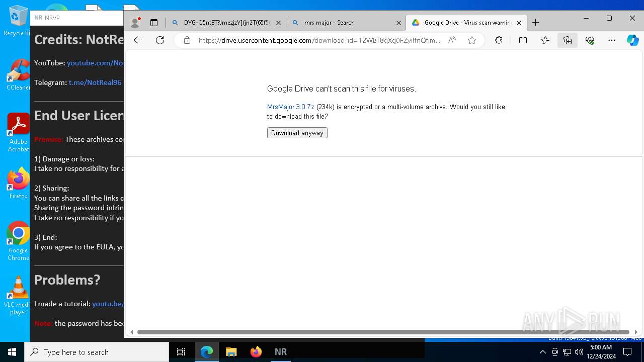Open the youtu.be tutorial link in NRVP
Image resolution: width=644 pixels, height=362 pixels.
108,304
